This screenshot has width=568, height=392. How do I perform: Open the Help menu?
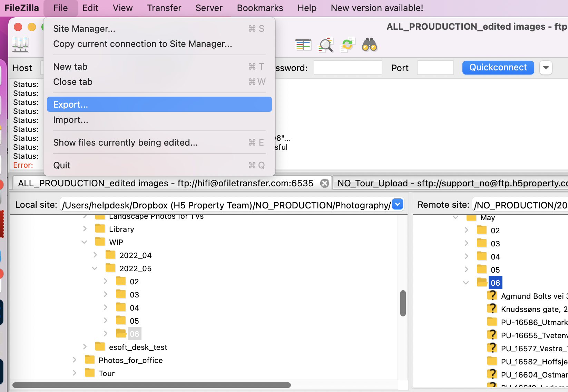pyautogui.click(x=307, y=8)
